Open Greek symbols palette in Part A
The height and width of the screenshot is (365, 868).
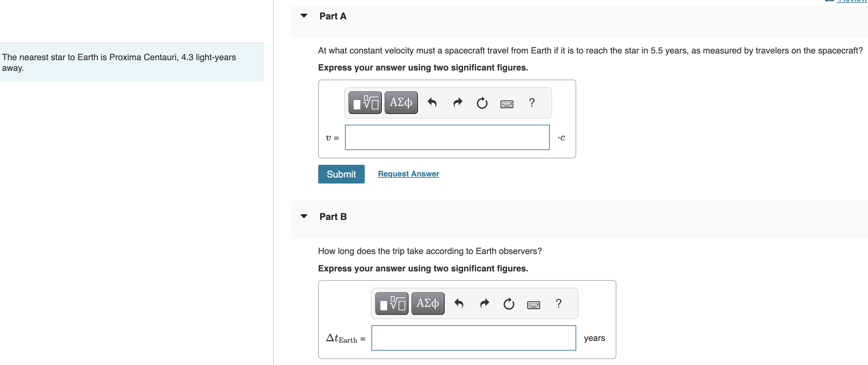point(401,102)
